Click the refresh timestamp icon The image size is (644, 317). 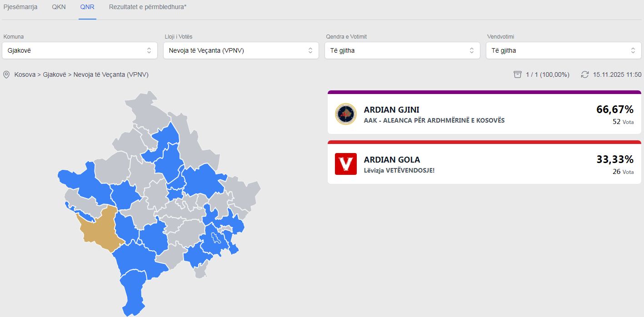(585, 74)
